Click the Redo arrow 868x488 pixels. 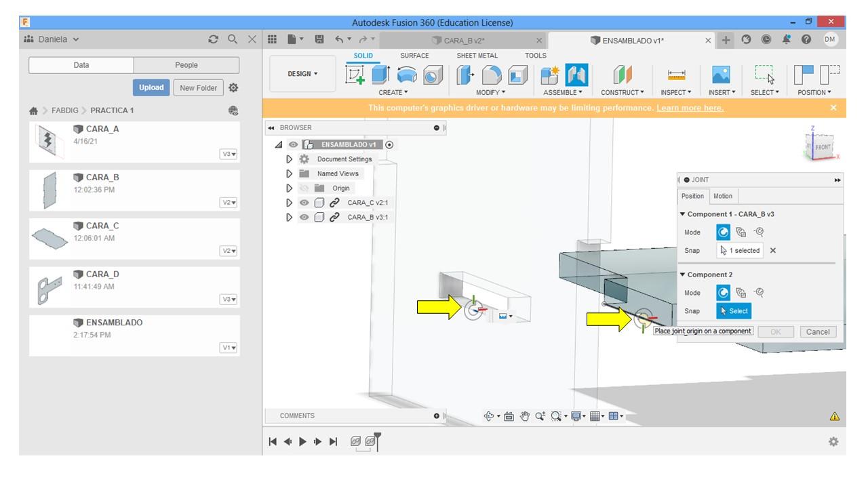click(363, 40)
